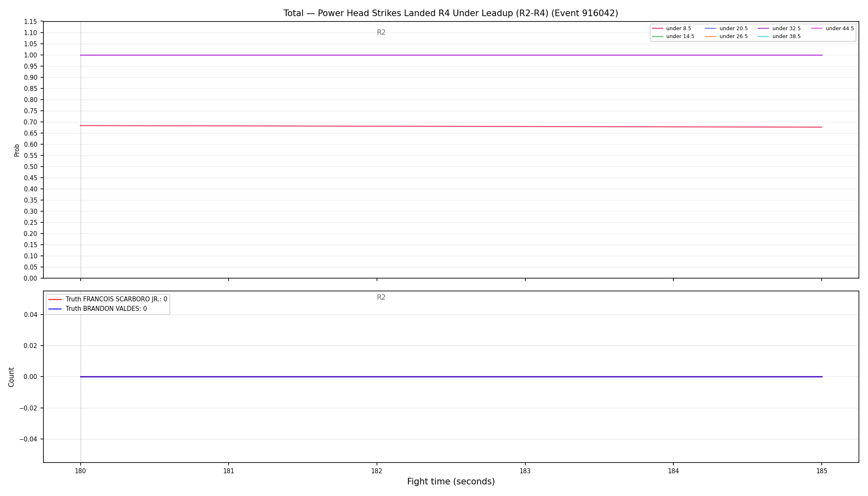The image size is (868, 496).
Task: Select the 'under 8.5' legend entry
Action: [671, 29]
